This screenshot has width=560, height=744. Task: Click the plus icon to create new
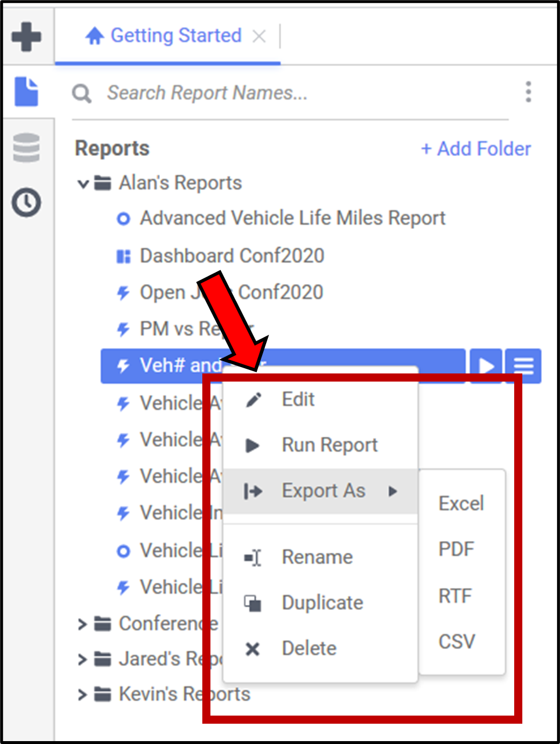click(27, 37)
